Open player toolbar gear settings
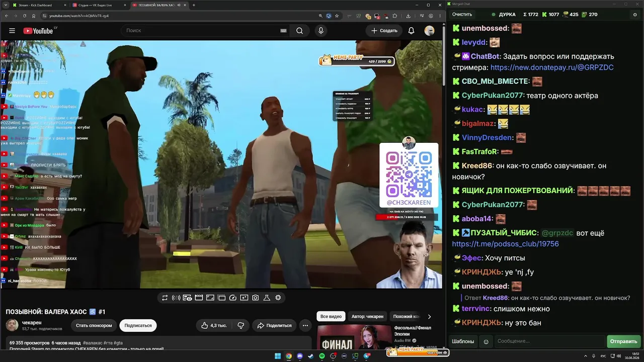Image resolution: width=644 pixels, height=362 pixels. [x=278, y=298]
